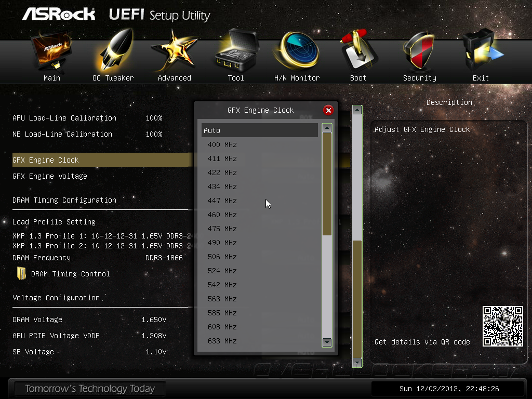Screen dimensions: 532x399
Task: Pick the 542 MHz entry
Action: (260, 285)
